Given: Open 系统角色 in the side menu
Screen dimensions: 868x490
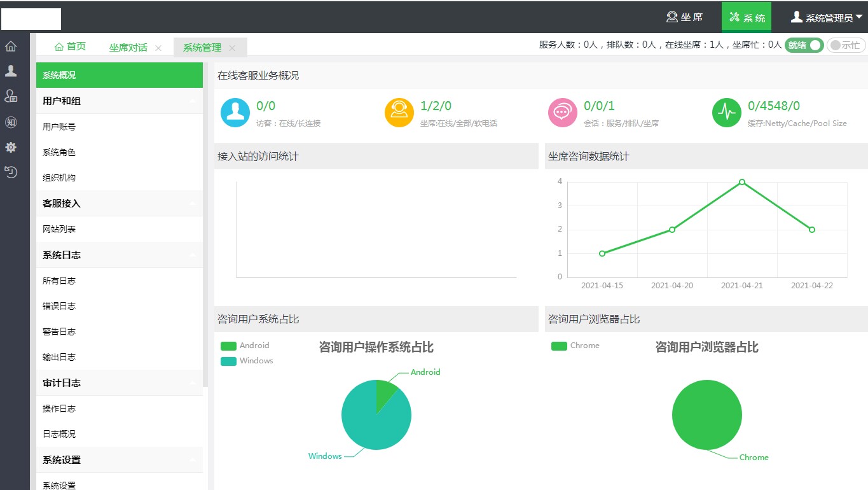Looking at the screenshot, I should pyautogui.click(x=120, y=152).
